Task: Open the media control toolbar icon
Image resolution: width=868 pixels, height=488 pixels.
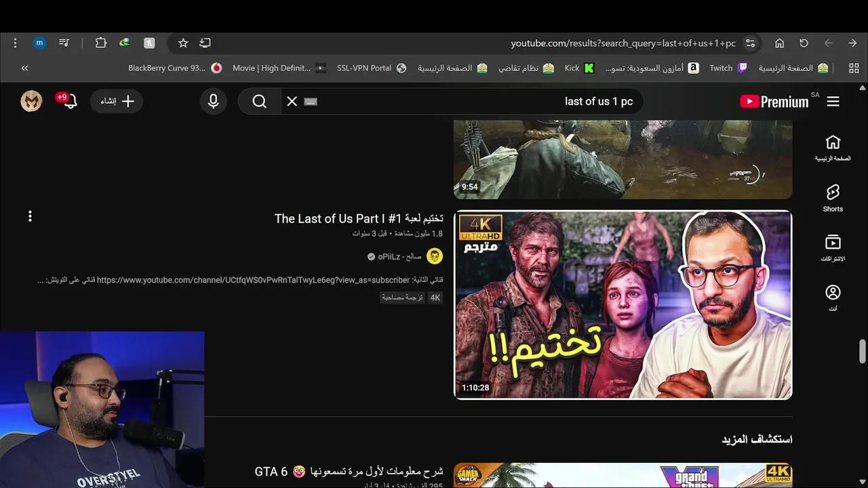Action: (x=64, y=43)
